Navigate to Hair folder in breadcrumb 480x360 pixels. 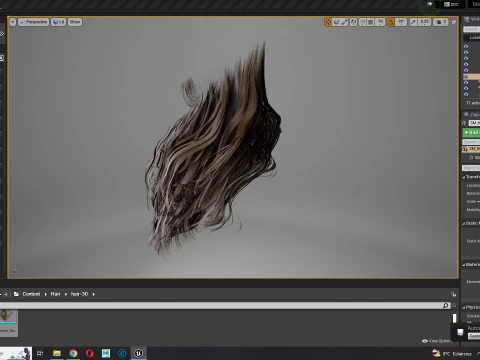point(55,294)
